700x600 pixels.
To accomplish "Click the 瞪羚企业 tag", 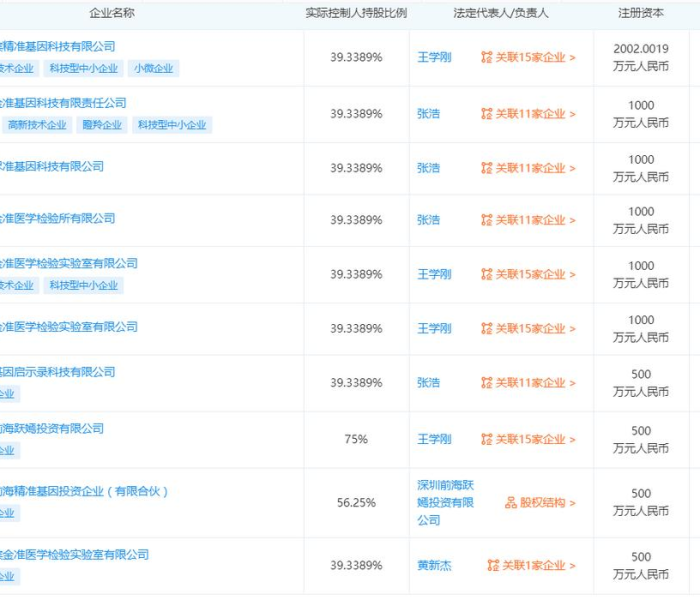I will [x=101, y=125].
